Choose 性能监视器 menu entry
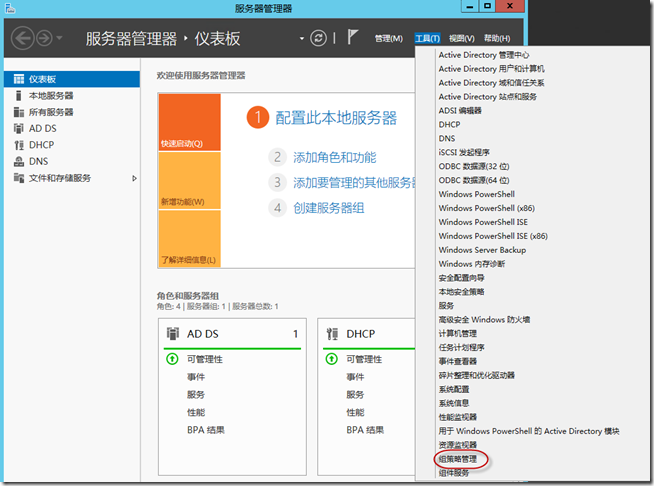The image size is (654, 486). tap(458, 417)
